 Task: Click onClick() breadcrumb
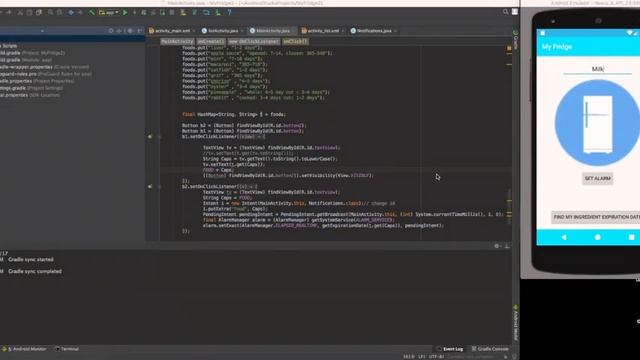tap(296, 41)
